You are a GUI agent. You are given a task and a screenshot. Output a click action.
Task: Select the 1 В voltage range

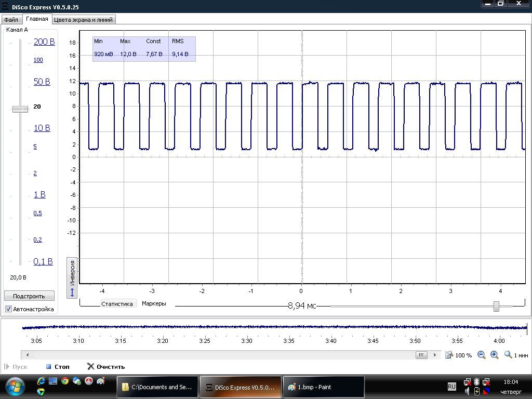click(x=39, y=194)
